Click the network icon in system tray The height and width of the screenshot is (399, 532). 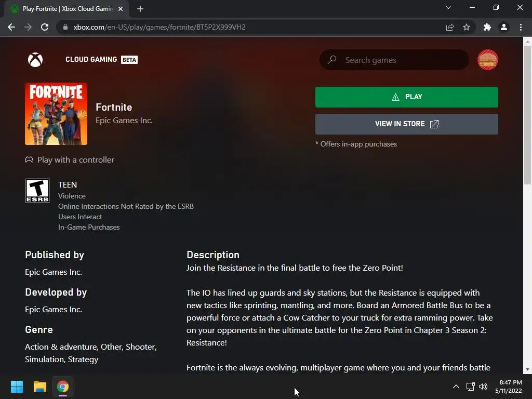click(x=470, y=387)
